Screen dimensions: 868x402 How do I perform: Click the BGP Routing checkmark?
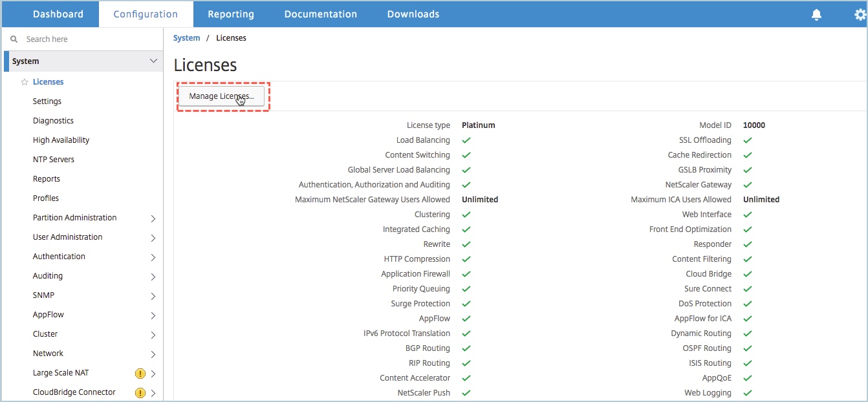click(466, 348)
